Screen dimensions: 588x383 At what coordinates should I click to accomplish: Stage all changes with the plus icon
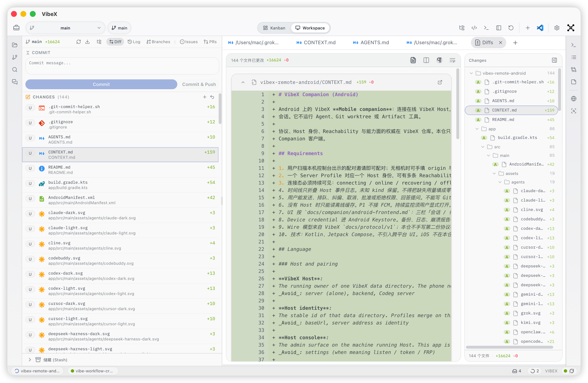[205, 97]
